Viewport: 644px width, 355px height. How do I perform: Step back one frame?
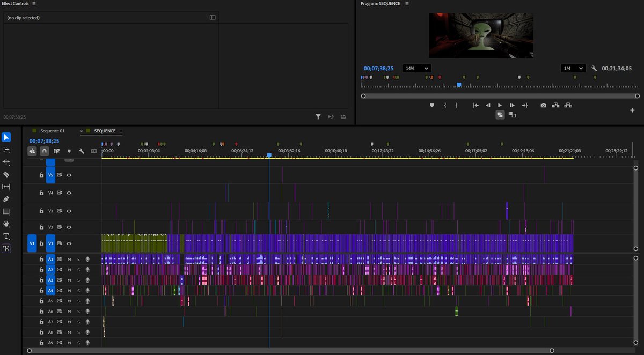pyautogui.click(x=488, y=105)
